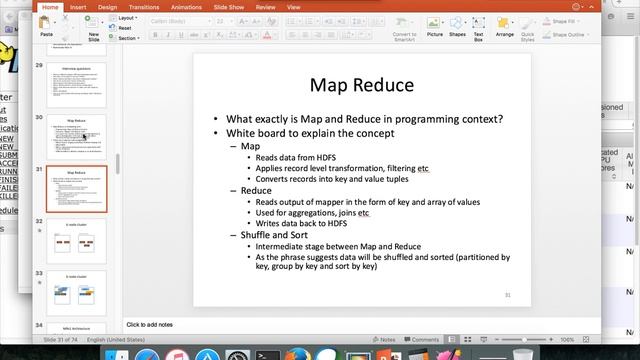Open the Section dropdown
Viewport: 640px width, 360px height.
(124, 38)
